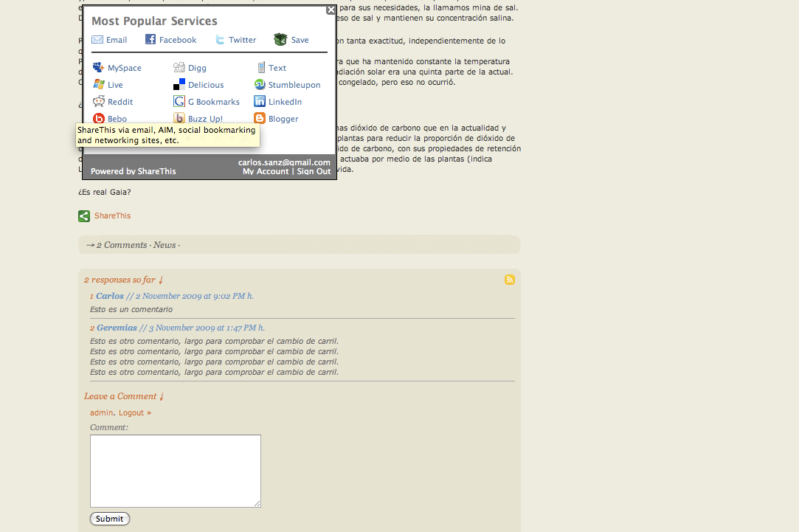
Task: Click the Reddit alien icon
Action: tap(98, 101)
